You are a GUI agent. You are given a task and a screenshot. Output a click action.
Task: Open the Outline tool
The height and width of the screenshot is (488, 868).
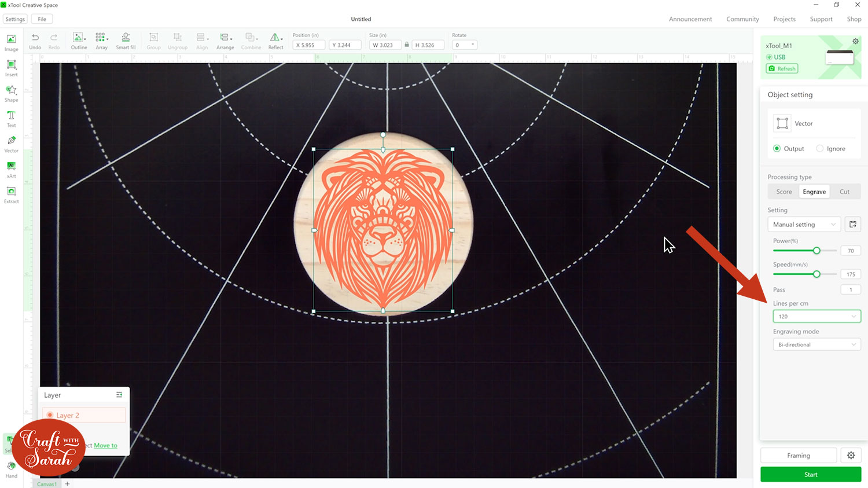79,41
